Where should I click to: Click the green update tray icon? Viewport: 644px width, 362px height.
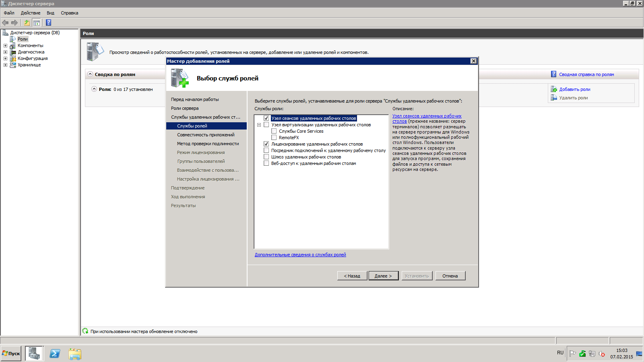click(582, 354)
